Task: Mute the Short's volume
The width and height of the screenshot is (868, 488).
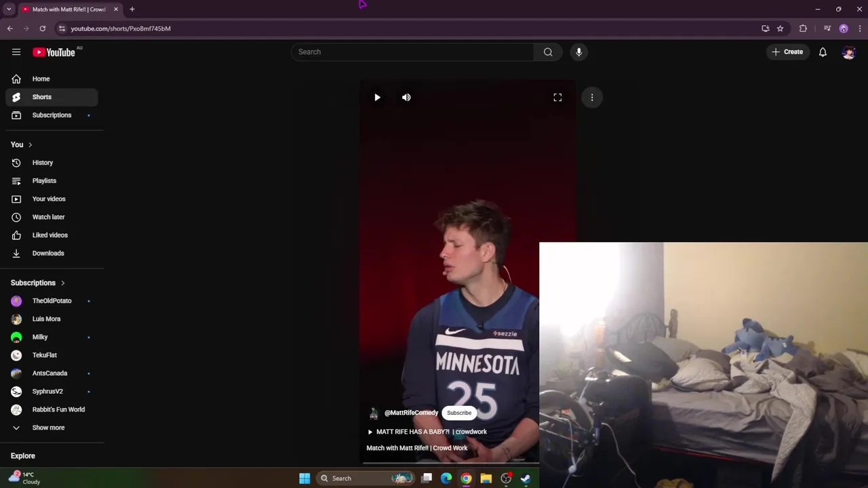Action: [x=406, y=98]
